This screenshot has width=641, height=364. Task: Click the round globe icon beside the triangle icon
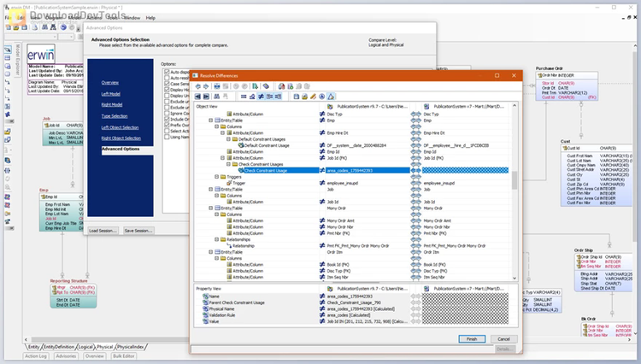pyautogui.click(x=321, y=97)
